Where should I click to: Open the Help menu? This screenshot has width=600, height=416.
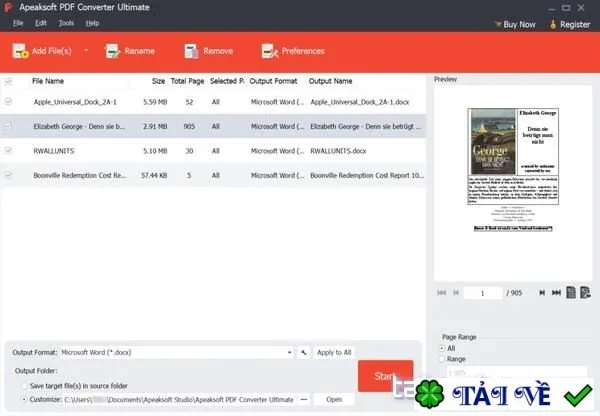click(x=92, y=23)
